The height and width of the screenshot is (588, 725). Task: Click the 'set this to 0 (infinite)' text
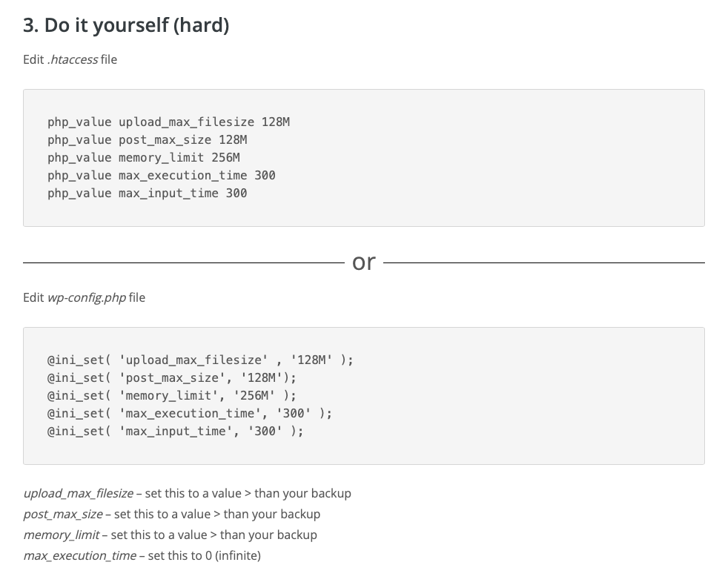(204, 555)
